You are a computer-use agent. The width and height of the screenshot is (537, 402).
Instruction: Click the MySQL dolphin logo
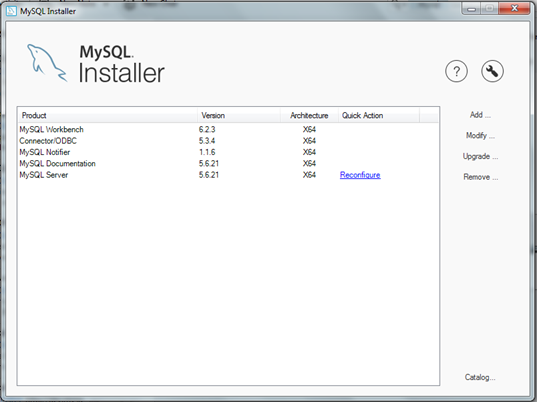(47, 63)
